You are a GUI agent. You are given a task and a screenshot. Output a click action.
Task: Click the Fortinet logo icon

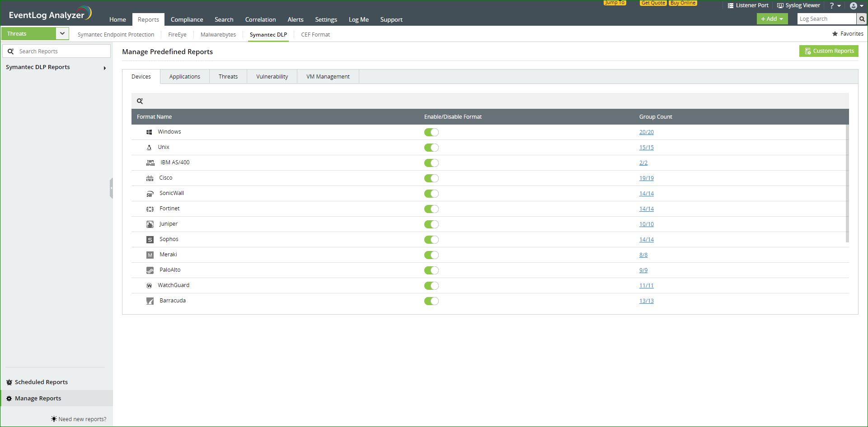click(150, 209)
